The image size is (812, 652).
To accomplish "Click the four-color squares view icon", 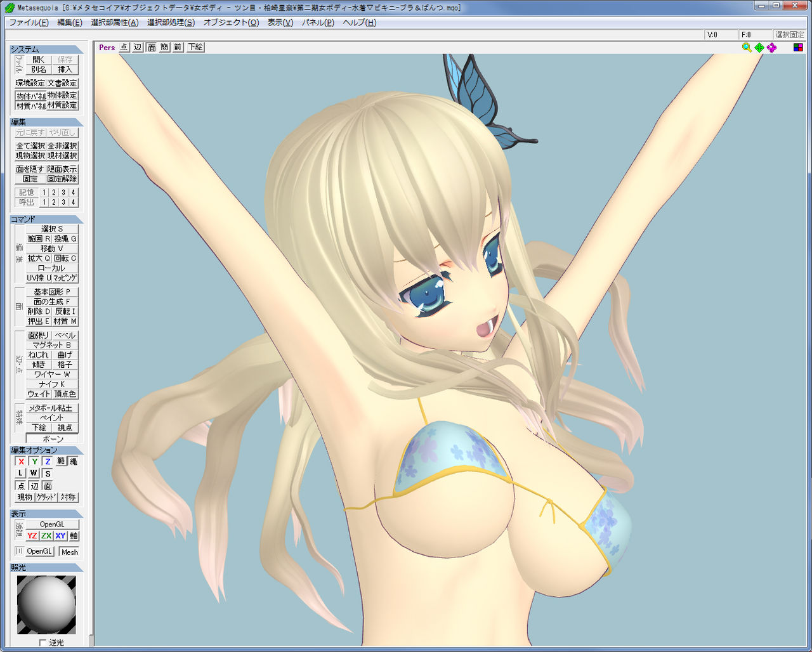I will coord(798,48).
